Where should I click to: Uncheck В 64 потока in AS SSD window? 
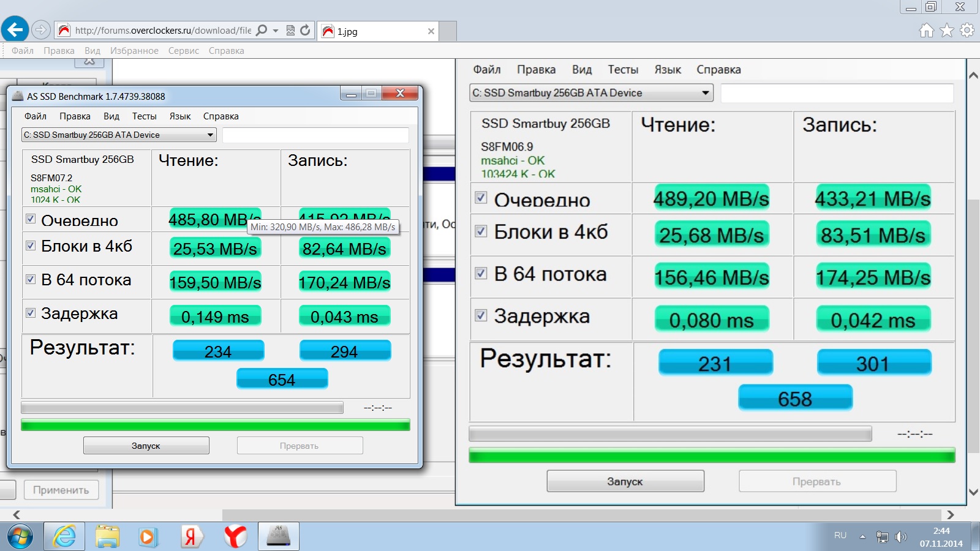point(31,279)
